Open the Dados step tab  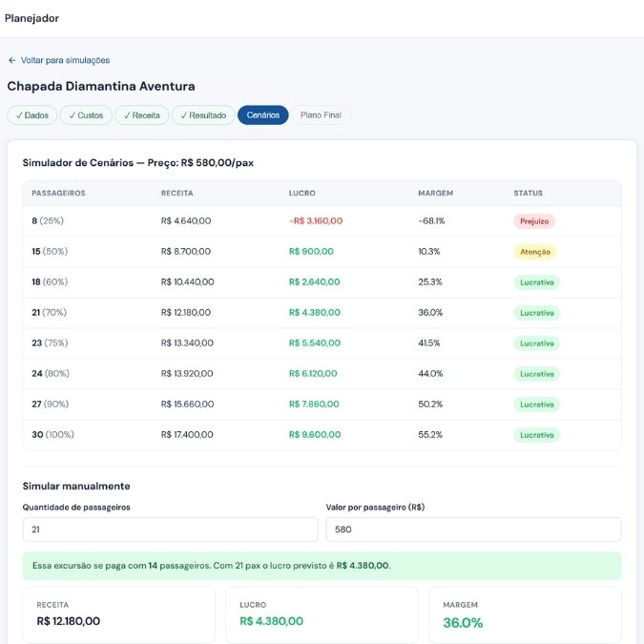32,115
